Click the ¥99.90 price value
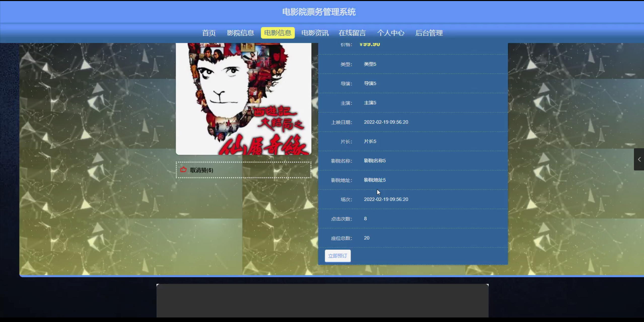This screenshot has height=322, width=644. (x=370, y=45)
